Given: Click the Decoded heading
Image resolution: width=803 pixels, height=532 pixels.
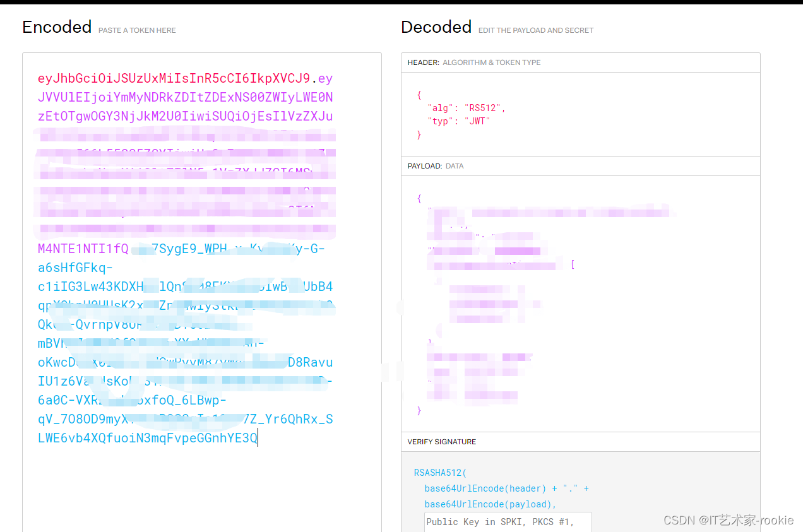Looking at the screenshot, I should [x=436, y=27].
